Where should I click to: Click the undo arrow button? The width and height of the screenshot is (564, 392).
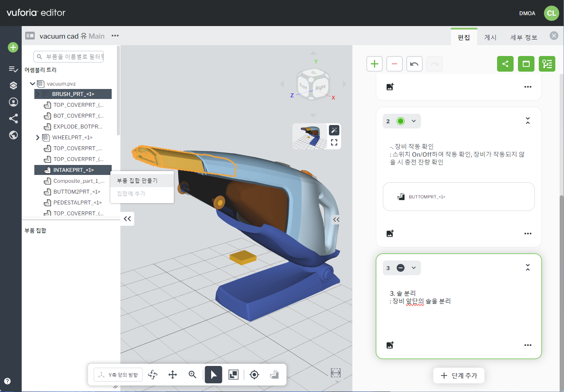tap(414, 64)
